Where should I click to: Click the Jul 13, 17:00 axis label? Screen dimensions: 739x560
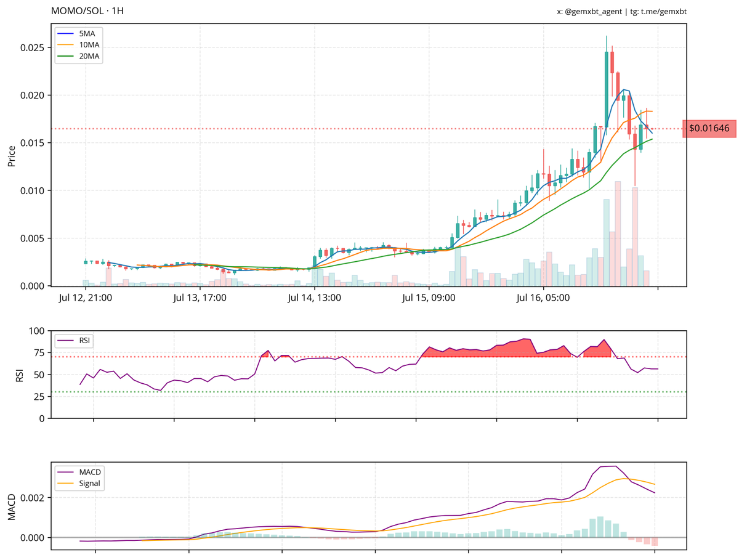pyautogui.click(x=200, y=298)
